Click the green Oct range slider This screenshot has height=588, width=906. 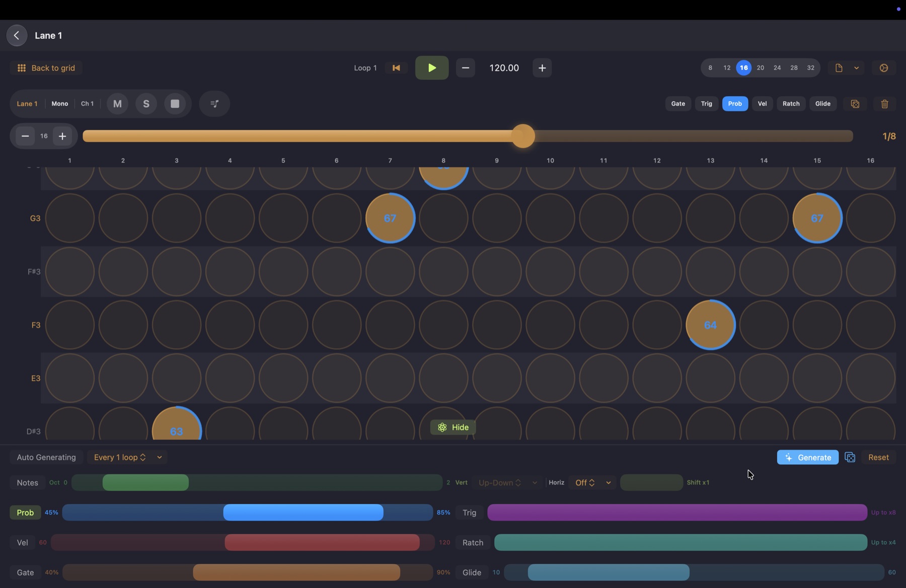pyautogui.click(x=145, y=482)
